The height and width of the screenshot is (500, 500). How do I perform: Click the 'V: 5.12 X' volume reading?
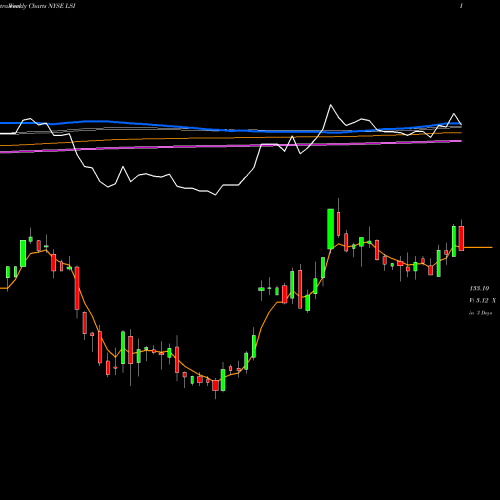point(483,301)
